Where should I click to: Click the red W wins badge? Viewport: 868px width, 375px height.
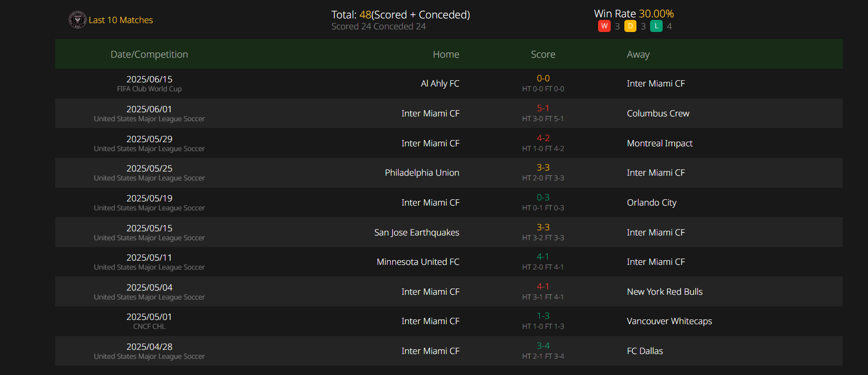tap(604, 26)
